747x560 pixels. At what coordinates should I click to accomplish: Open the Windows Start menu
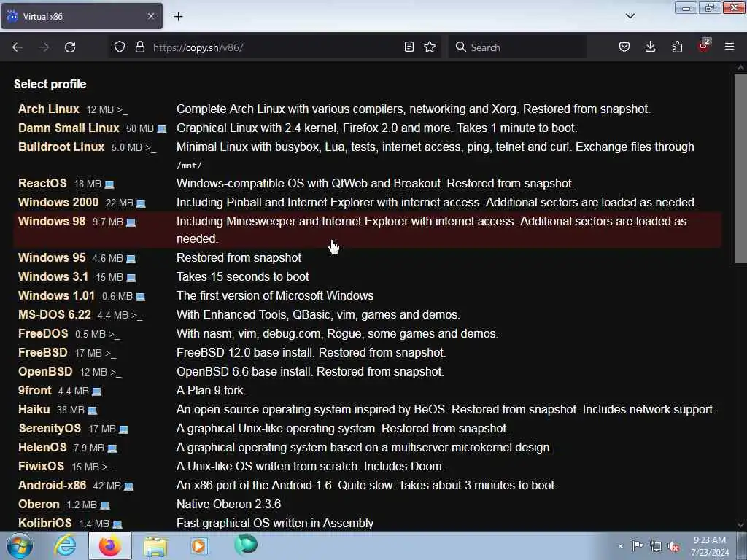[x=20, y=546]
